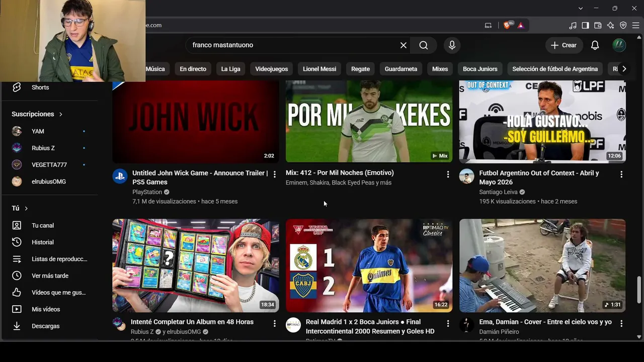Open options menu for Futbol Argentino Out of Context
The width and height of the screenshot is (644, 362).
[x=621, y=174]
